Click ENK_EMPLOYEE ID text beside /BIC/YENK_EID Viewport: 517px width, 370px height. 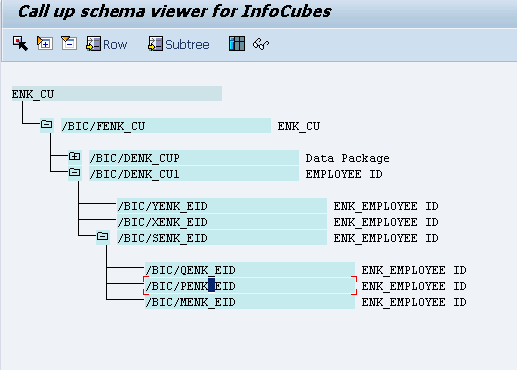pos(386,206)
